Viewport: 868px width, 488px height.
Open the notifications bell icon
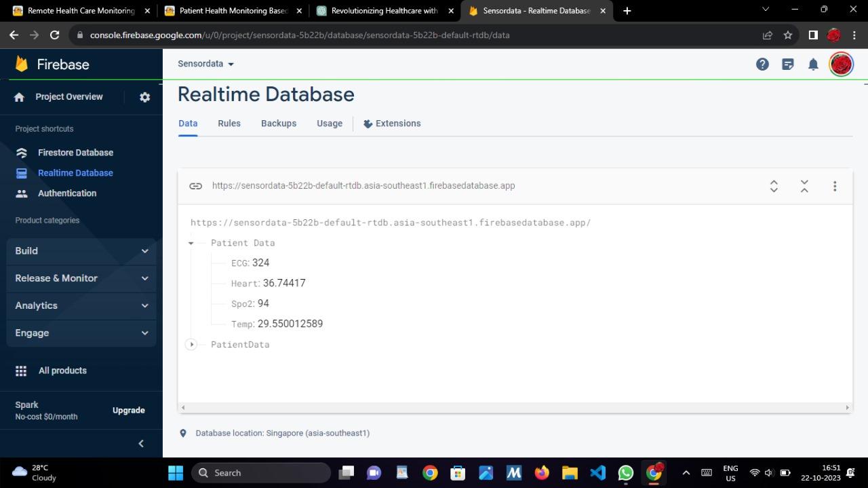813,64
